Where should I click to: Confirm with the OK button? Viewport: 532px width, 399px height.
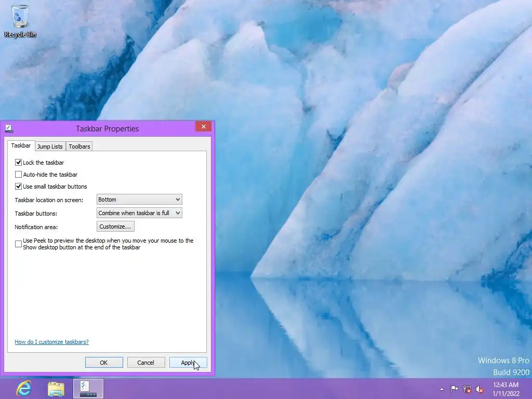pyautogui.click(x=104, y=363)
